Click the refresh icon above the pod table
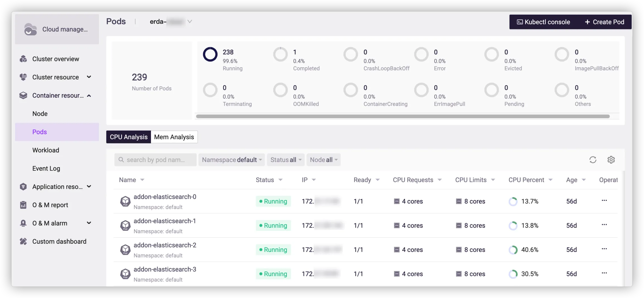 [x=593, y=160]
